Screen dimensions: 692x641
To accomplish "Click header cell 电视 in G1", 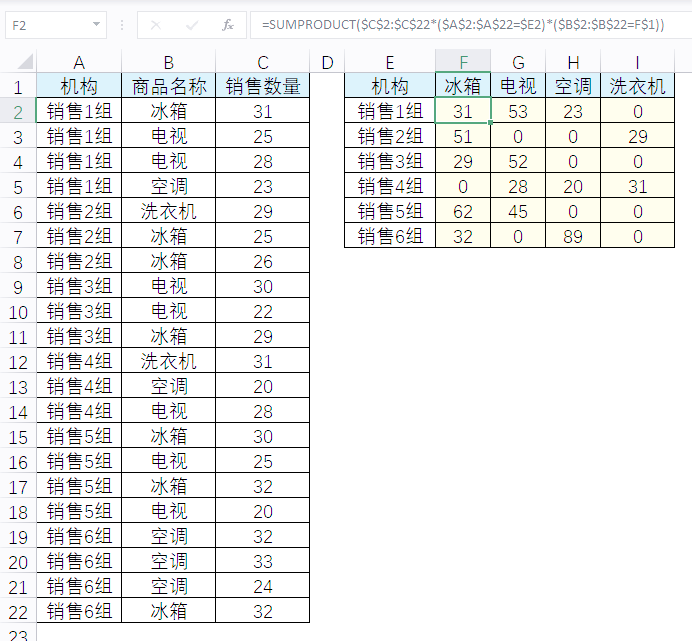I will (x=518, y=86).
